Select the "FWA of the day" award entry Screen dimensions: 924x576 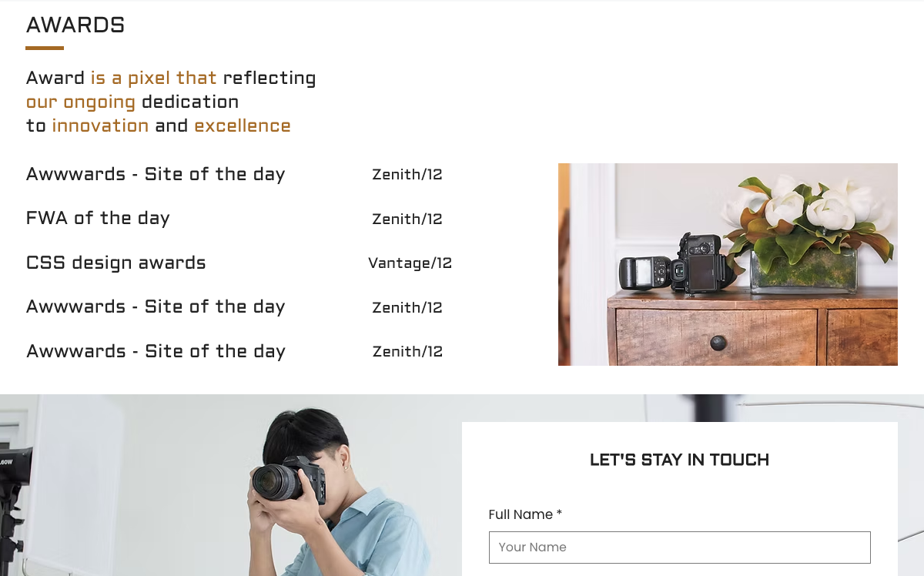pos(98,218)
